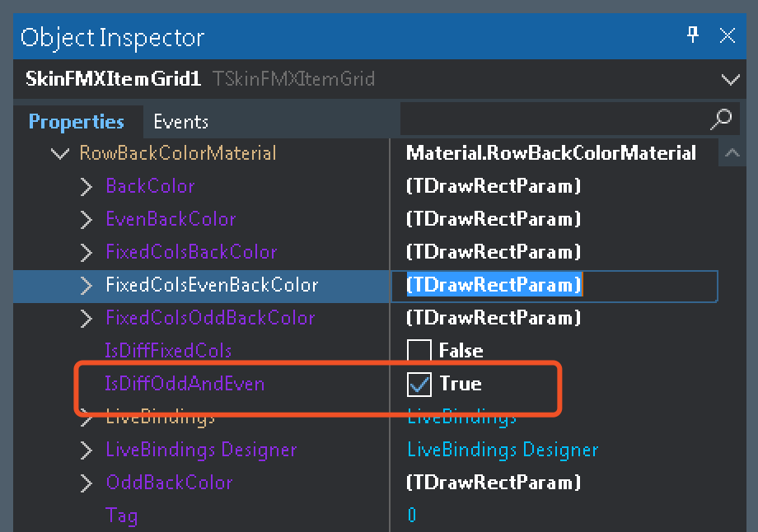This screenshot has height=532, width=758.
Task: Select the FixedColsEvenBackColor property row
Action: [211, 285]
